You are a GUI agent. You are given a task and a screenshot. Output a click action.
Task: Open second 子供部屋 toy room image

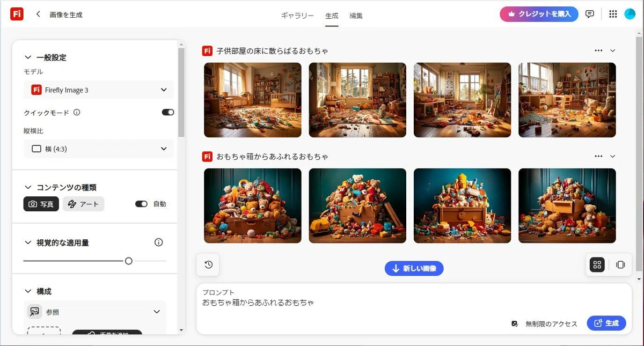coord(357,100)
